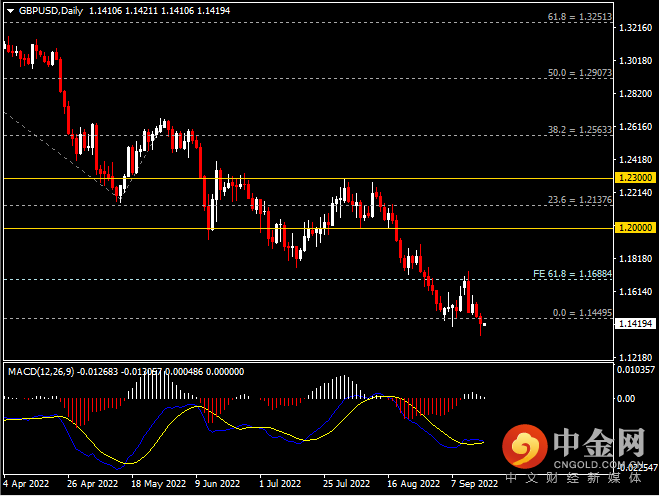
Task: Click the 1.26160 price axis value
Action: [x=635, y=127]
